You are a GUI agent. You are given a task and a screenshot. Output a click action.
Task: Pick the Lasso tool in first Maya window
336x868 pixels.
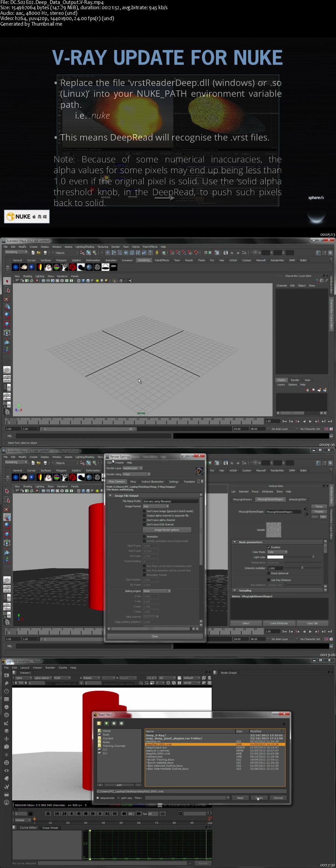pyautogui.click(x=7, y=289)
